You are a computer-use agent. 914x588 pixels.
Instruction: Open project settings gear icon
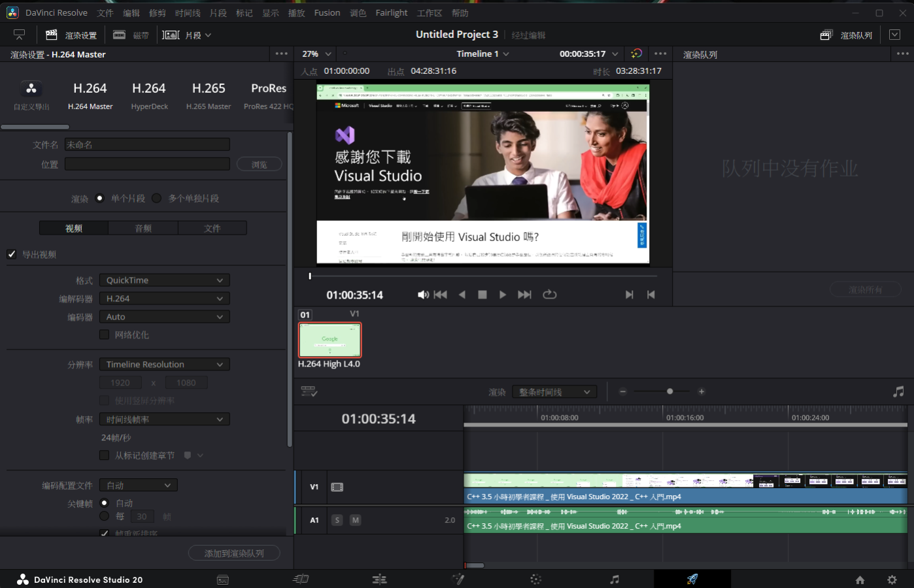point(892,580)
